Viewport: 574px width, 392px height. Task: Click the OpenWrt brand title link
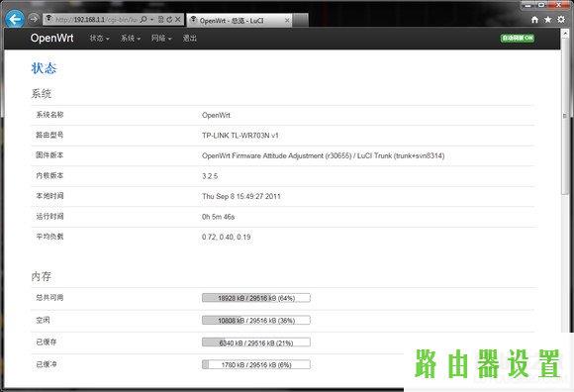point(52,38)
